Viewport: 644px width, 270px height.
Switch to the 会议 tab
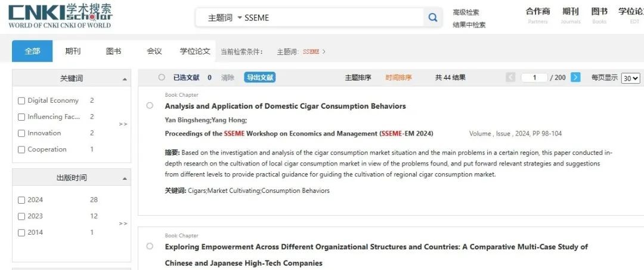click(x=154, y=51)
